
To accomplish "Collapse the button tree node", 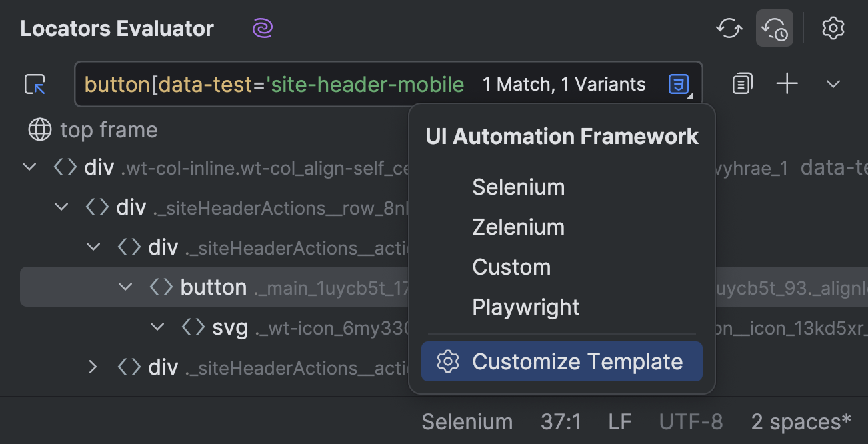I will point(125,287).
